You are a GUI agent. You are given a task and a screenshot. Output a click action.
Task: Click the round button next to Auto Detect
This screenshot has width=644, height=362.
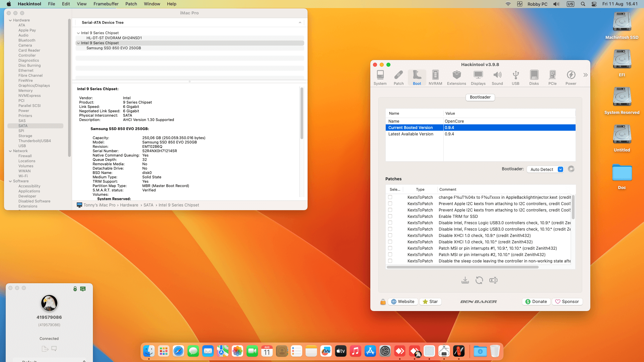tap(571, 169)
